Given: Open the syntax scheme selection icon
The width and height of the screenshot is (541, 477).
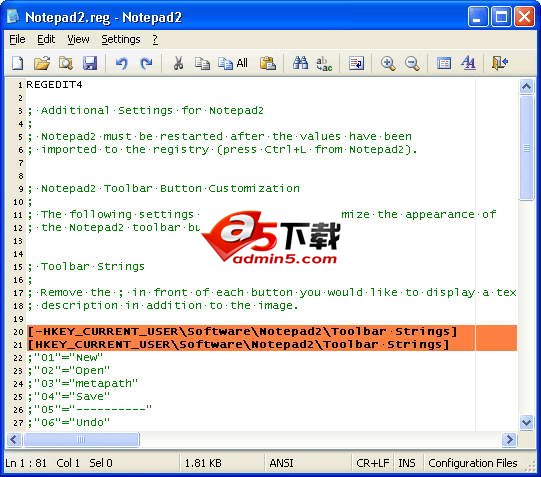Looking at the screenshot, I should pyautogui.click(x=444, y=63).
